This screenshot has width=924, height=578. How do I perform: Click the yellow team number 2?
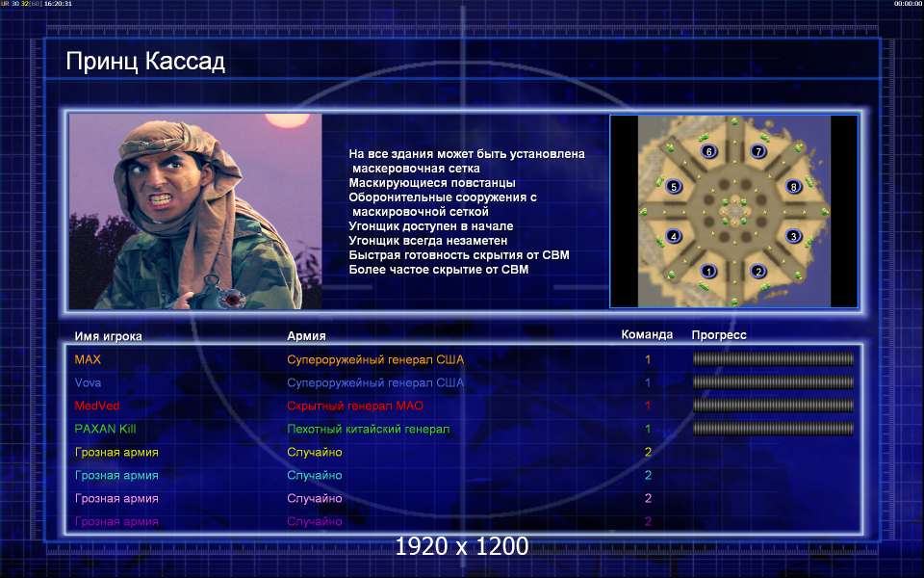tap(648, 453)
